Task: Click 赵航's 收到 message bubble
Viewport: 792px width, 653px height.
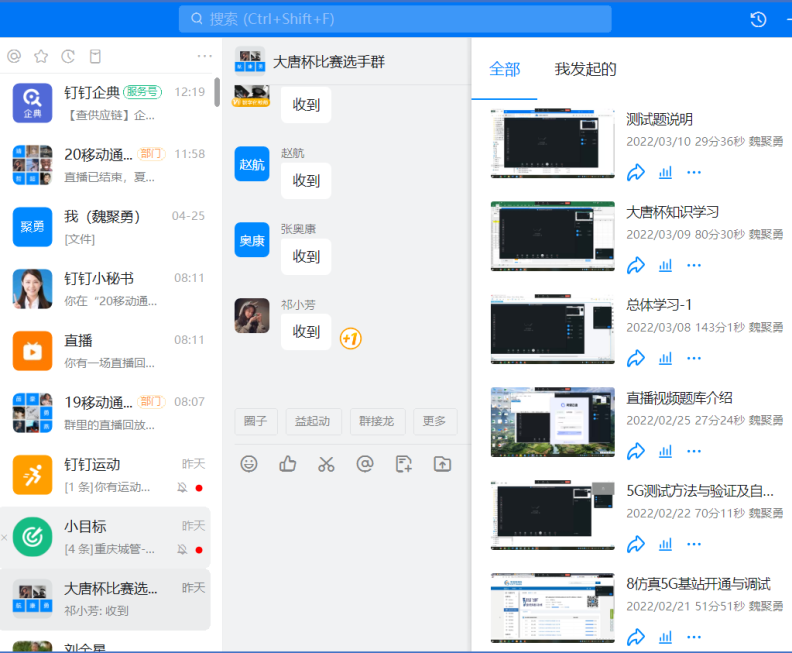Action: pos(306,181)
